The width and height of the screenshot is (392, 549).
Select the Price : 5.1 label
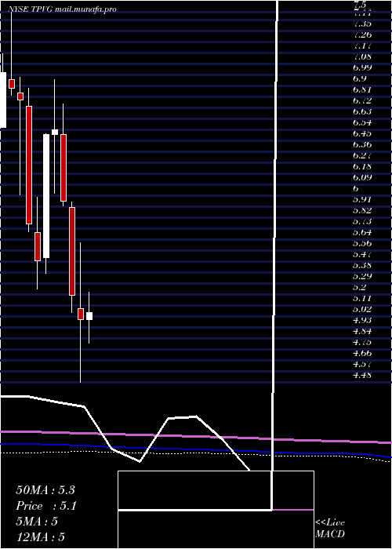[x=46, y=506]
